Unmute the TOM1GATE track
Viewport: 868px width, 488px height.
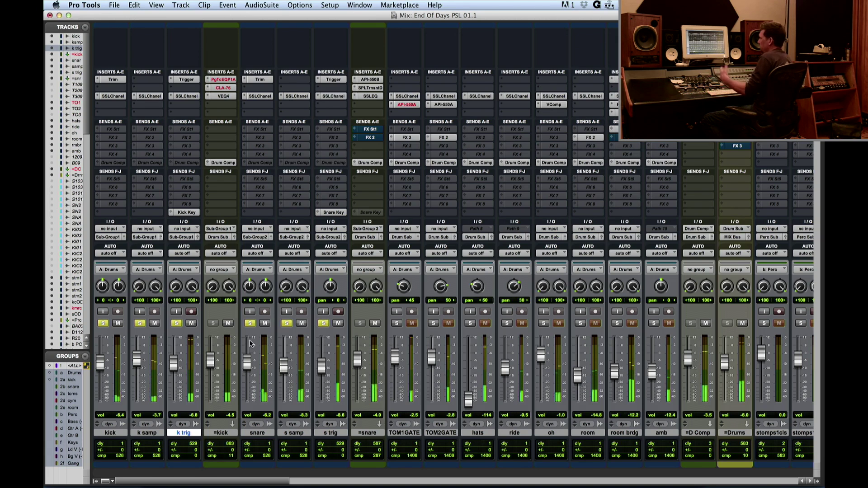[412, 323]
